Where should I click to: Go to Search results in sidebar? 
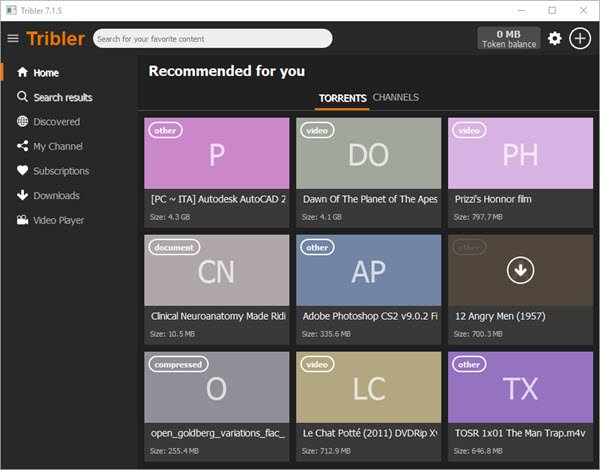pyautogui.click(x=54, y=97)
